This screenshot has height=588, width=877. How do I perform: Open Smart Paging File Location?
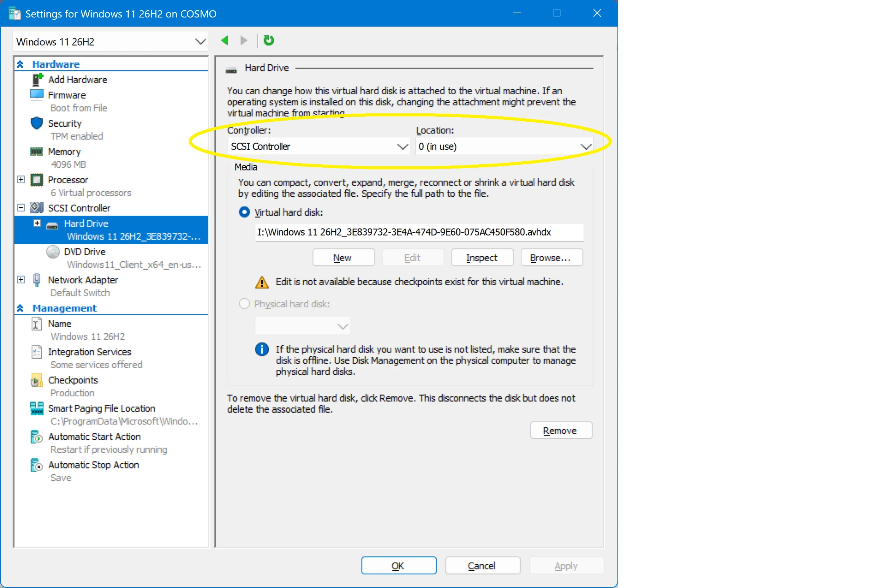click(x=101, y=408)
